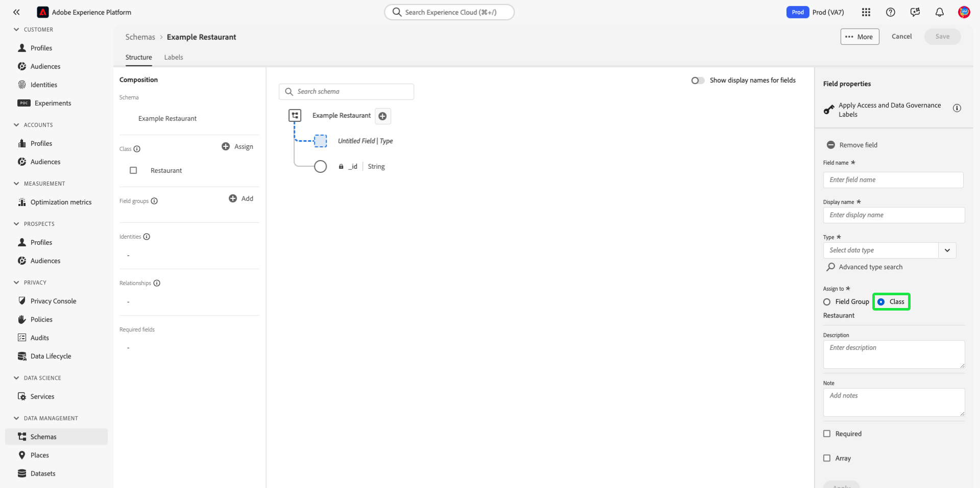
Task: Click the Add field groups plus icon
Action: [x=233, y=198]
